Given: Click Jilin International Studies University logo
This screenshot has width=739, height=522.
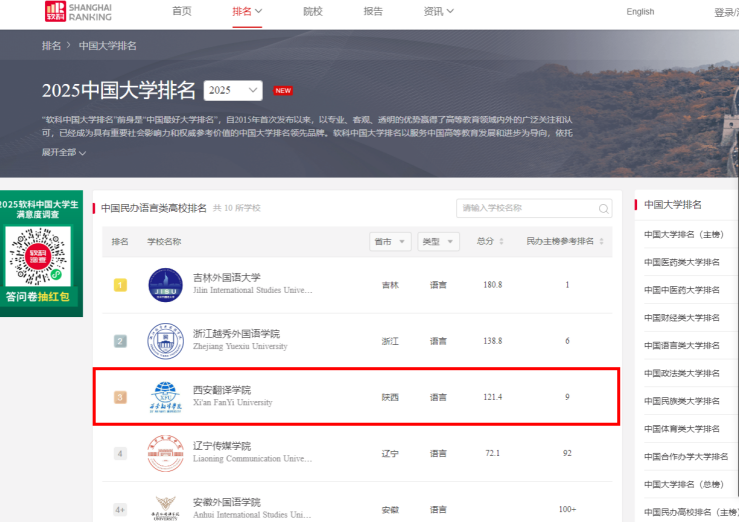Looking at the screenshot, I should tap(165, 285).
